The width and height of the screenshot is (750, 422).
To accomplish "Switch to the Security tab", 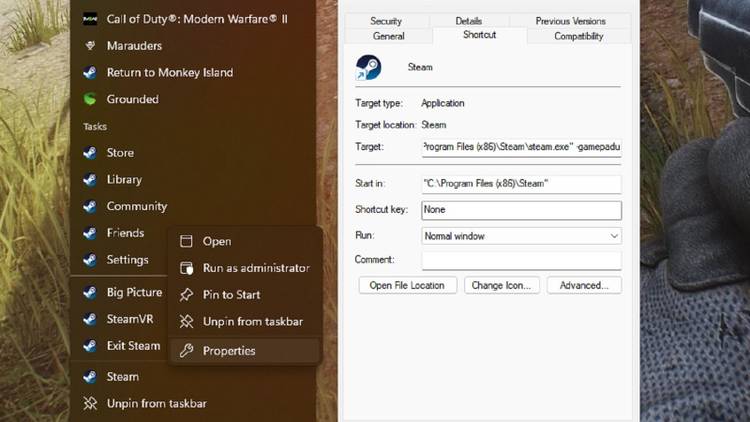I will point(386,21).
